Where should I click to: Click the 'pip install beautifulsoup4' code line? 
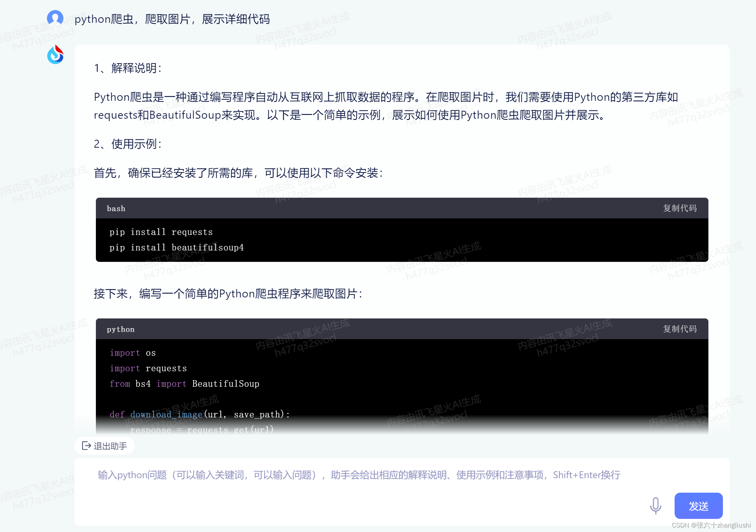pos(177,247)
